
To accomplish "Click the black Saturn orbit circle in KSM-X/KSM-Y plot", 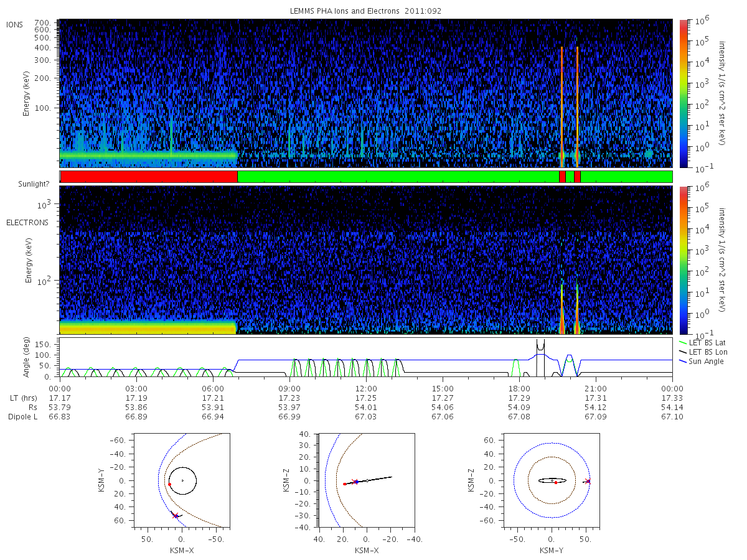I will [x=183, y=480].
